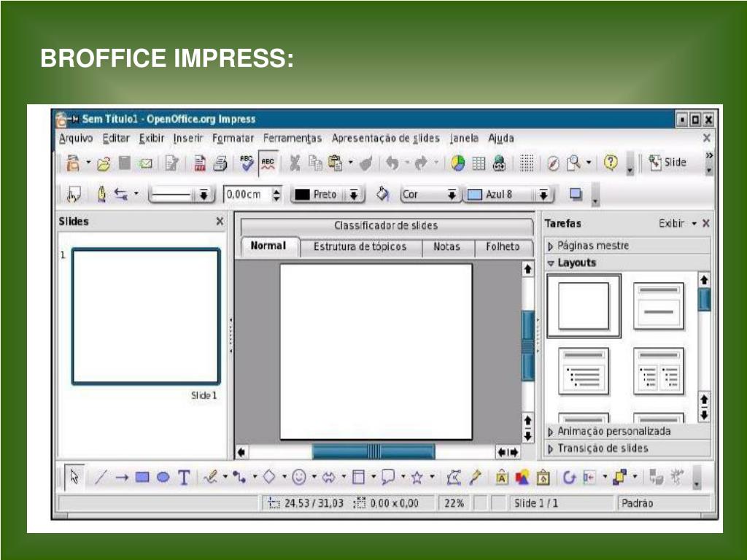Insert a spreadsheet table icon
The image size is (747, 560).
(479, 163)
